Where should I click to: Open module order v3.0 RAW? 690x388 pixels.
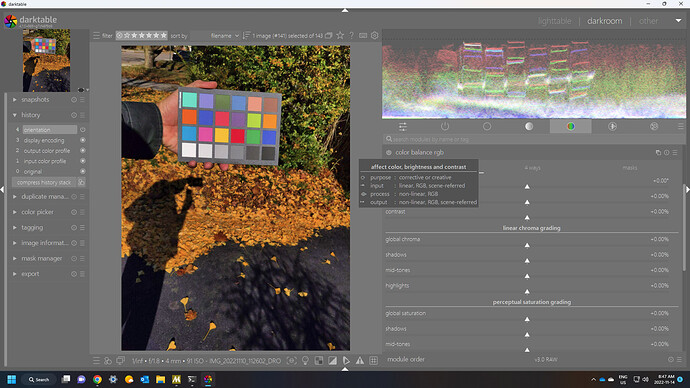coord(546,359)
